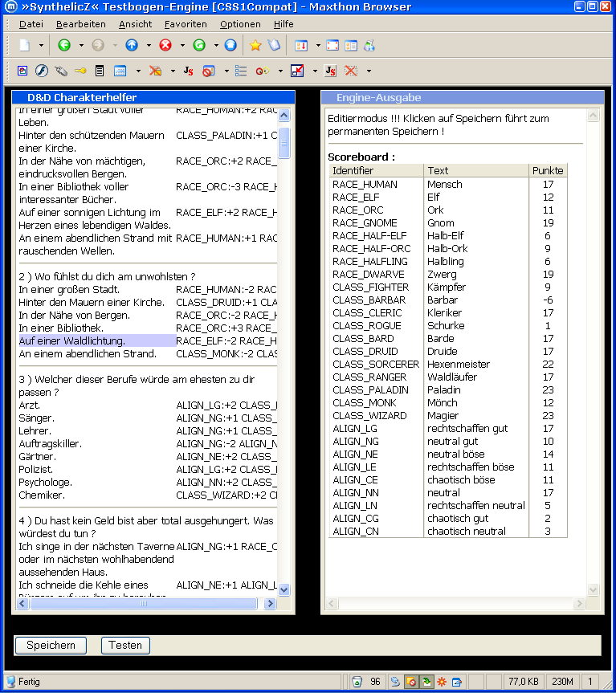Click the image toggle icon in second toolbar
Image resolution: width=616 pixels, height=693 pixels.
(22, 71)
